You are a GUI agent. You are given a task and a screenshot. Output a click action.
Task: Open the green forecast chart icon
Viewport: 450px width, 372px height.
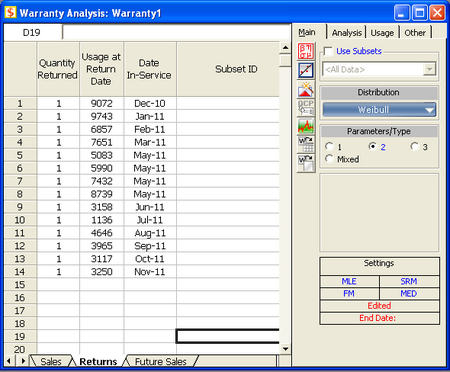pos(306,126)
